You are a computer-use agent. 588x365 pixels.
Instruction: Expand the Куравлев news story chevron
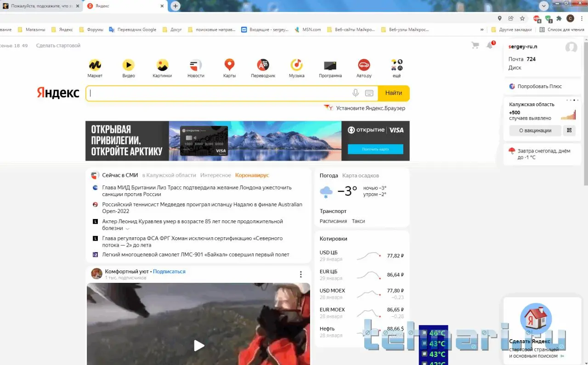[128, 229]
